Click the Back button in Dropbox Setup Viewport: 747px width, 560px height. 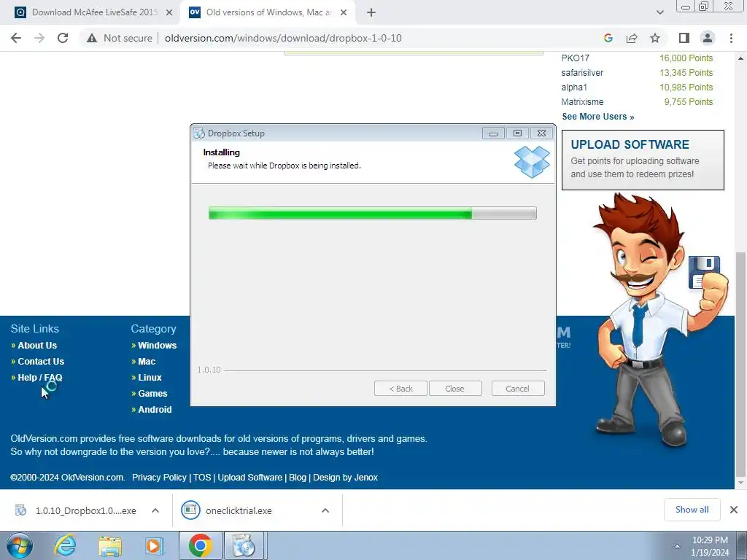400,389
